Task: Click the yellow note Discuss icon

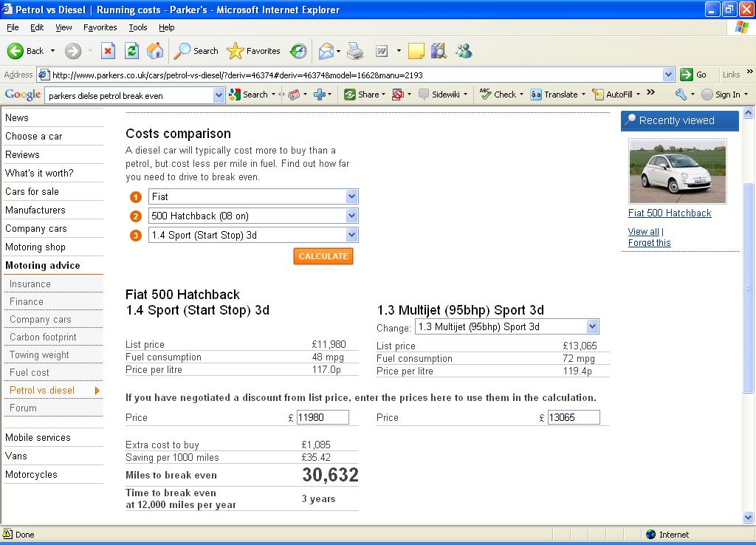Action: tap(416, 51)
